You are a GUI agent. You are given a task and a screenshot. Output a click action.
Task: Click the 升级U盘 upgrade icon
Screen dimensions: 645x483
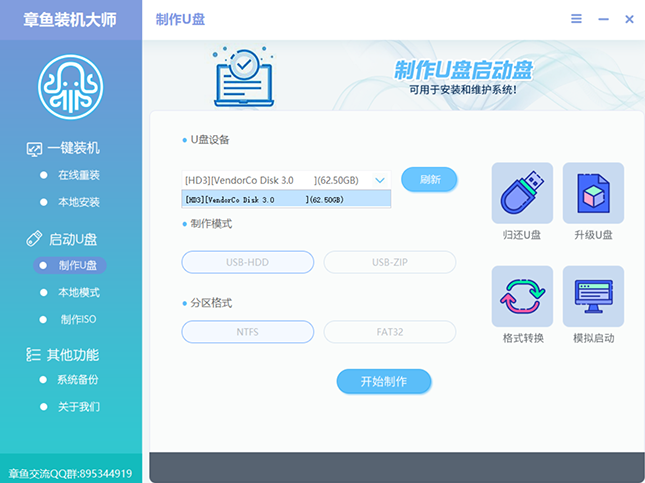592,193
